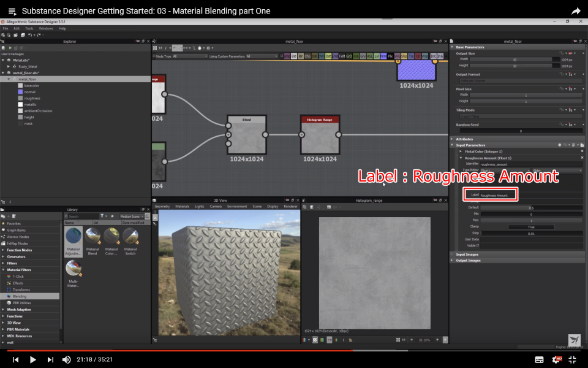This screenshot has width=588, height=368.
Task: Add a Blr node from the shortcut bar
Action: coord(301,56)
